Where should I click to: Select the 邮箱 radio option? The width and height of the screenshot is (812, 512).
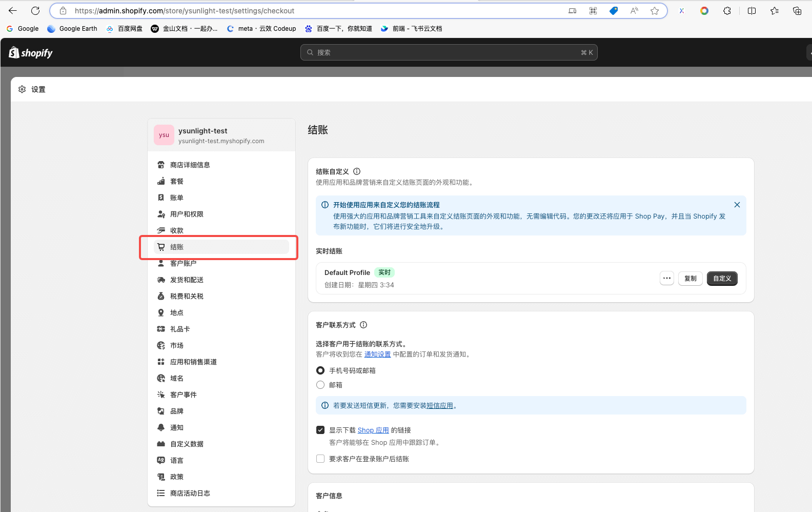[x=320, y=385]
